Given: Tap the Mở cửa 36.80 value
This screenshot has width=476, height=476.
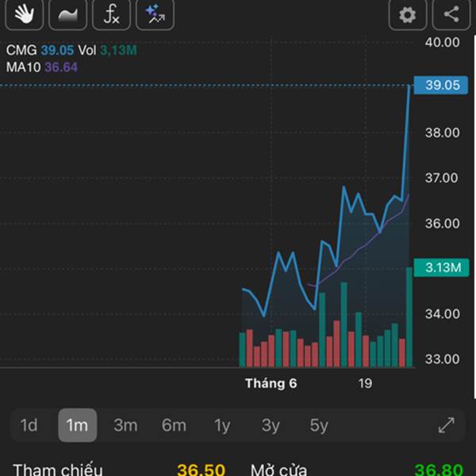Looking at the screenshot, I should coord(439,470).
